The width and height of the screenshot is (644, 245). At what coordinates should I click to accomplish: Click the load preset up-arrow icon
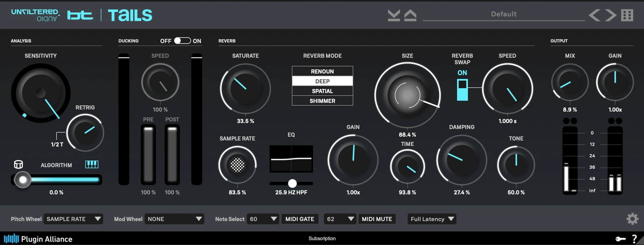point(410,15)
